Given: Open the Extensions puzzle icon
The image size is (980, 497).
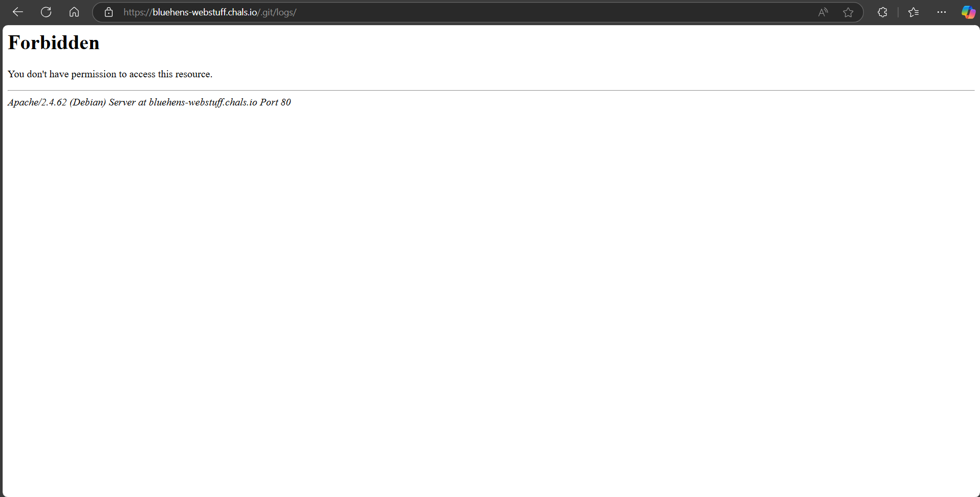Looking at the screenshot, I should 882,12.
